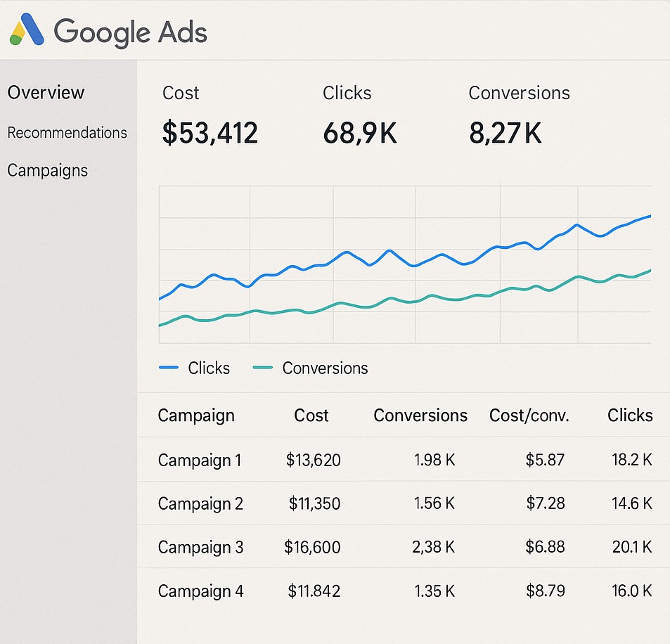Open the Overview sidebar item
The width and height of the screenshot is (670, 644).
[x=46, y=93]
